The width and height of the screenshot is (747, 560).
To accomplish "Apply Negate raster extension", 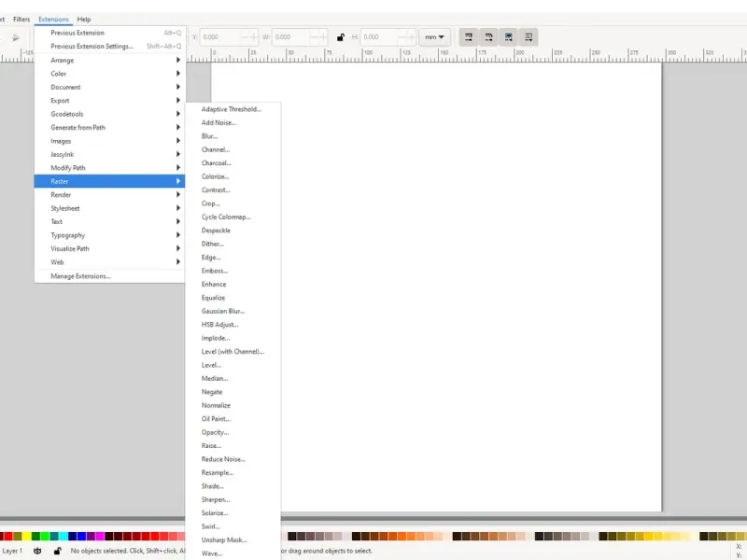I will pos(233,392).
